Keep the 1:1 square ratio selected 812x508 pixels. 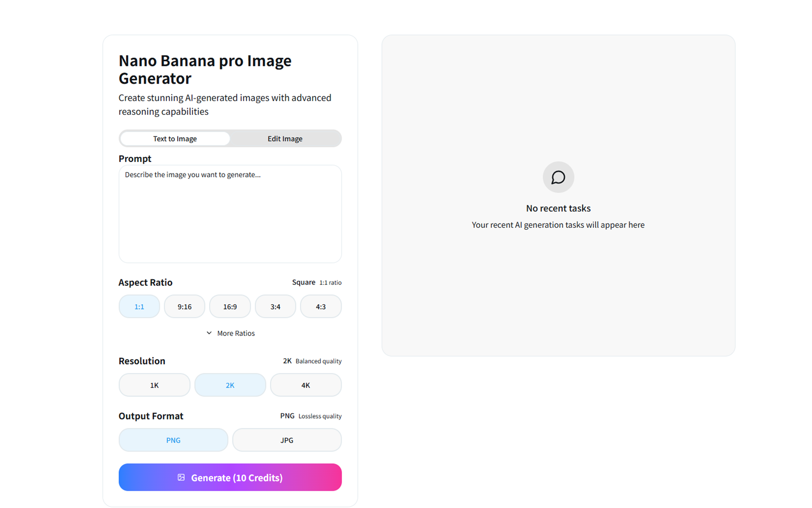coord(139,306)
